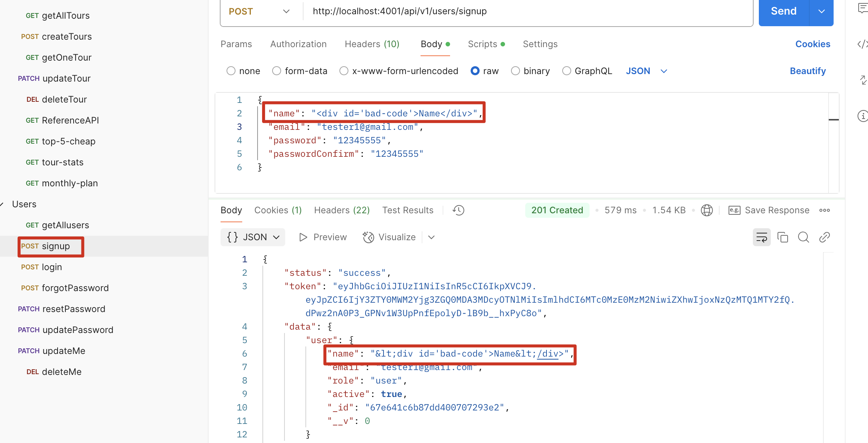Open the response three-dots options menu
868x443 pixels.
pyautogui.click(x=824, y=210)
